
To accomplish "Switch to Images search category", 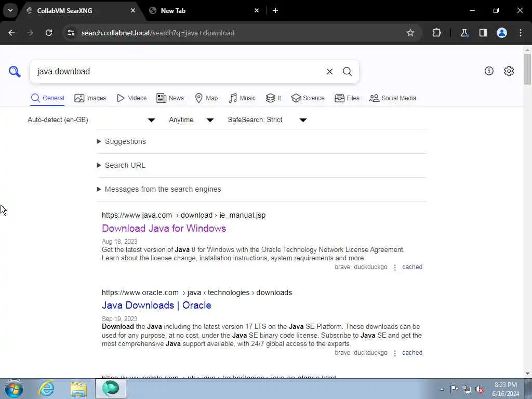I will click(x=90, y=98).
